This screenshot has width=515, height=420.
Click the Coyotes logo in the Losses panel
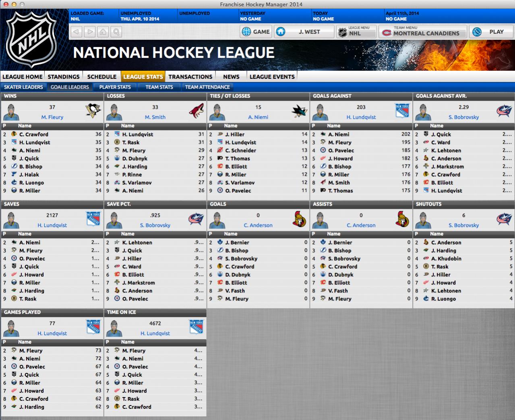coord(196,111)
